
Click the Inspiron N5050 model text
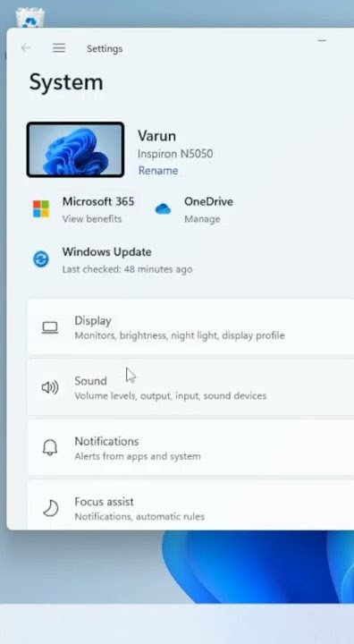175,154
